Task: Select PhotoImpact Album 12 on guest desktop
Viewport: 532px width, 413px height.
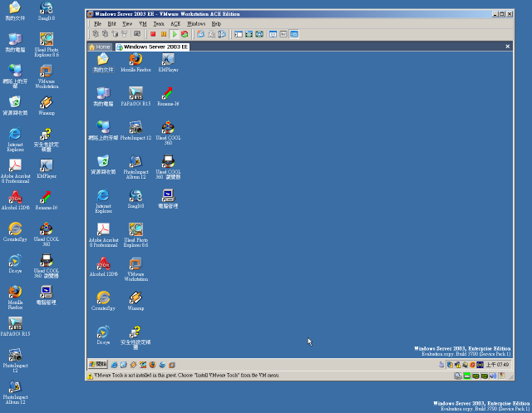Action: click(x=135, y=167)
